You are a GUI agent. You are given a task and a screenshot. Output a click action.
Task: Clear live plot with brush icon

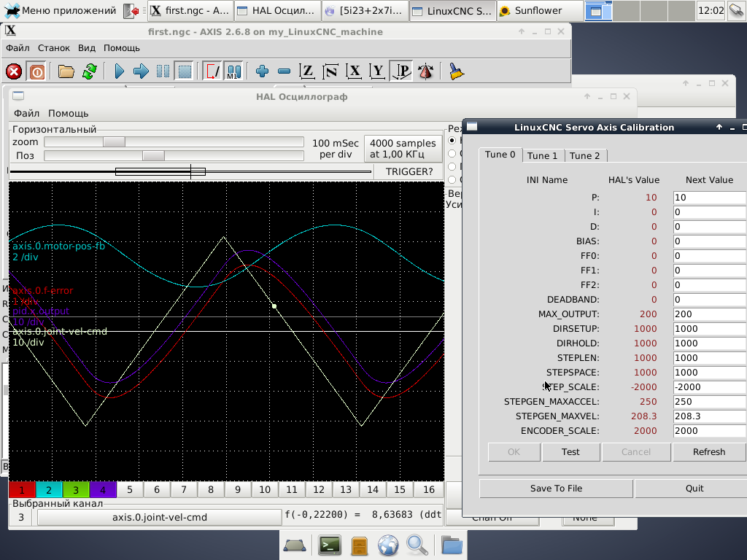point(456,71)
